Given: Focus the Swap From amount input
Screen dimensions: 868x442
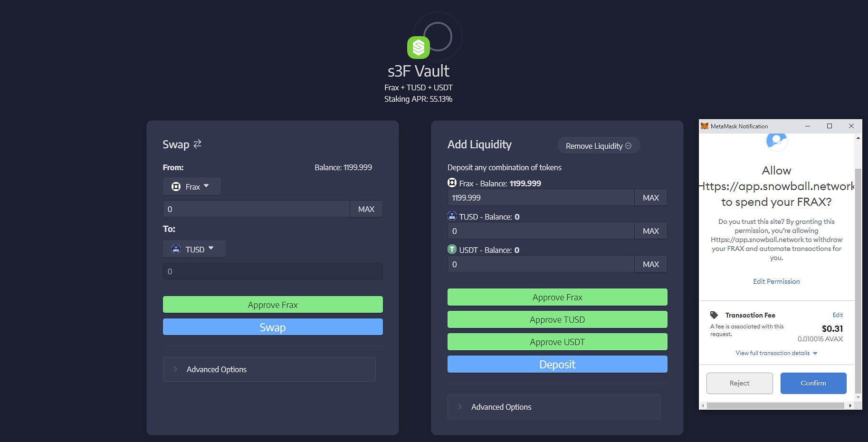Looking at the screenshot, I should click(257, 209).
